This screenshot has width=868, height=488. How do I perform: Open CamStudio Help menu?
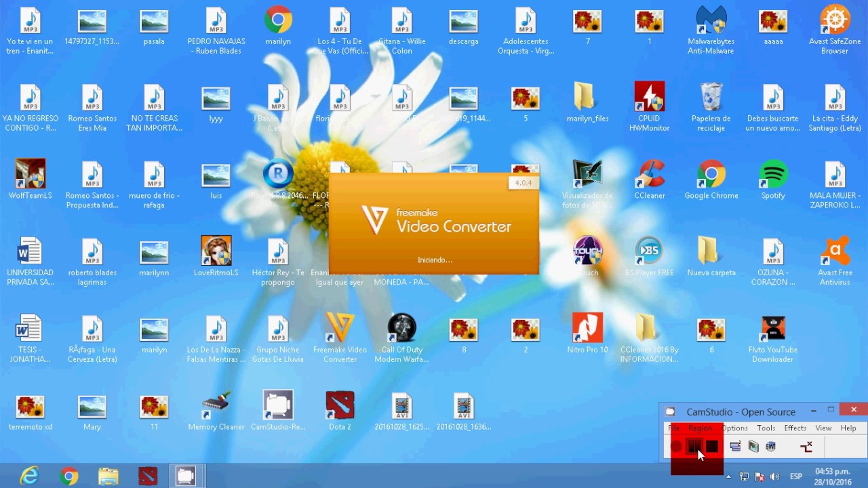tap(848, 428)
